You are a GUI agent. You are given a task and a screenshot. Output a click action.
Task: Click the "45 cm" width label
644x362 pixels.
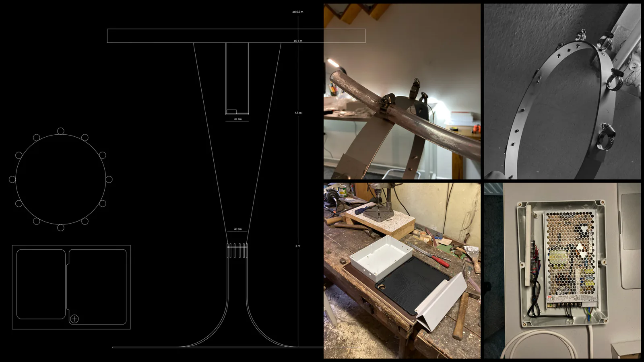(x=238, y=119)
